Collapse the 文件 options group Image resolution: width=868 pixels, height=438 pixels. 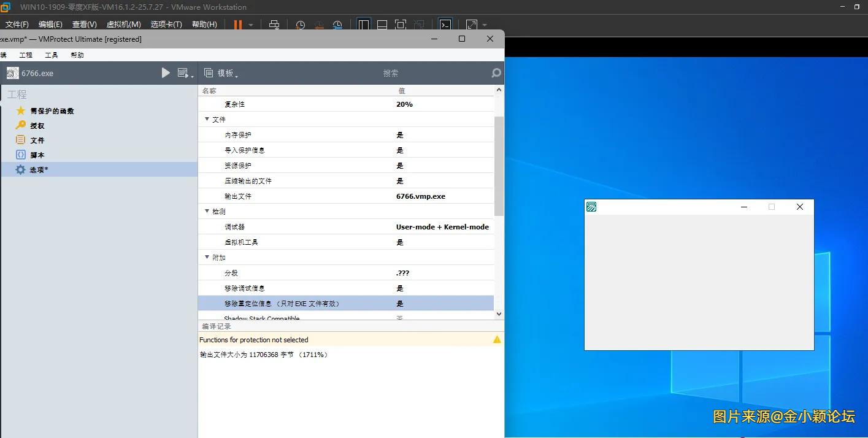pyautogui.click(x=206, y=119)
